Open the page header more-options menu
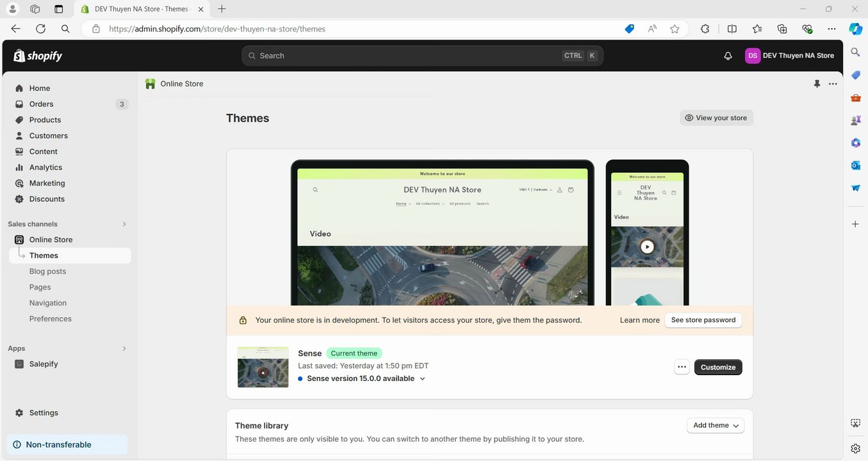Image resolution: width=868 pixels, height=461 pixels. coord(833,84)
